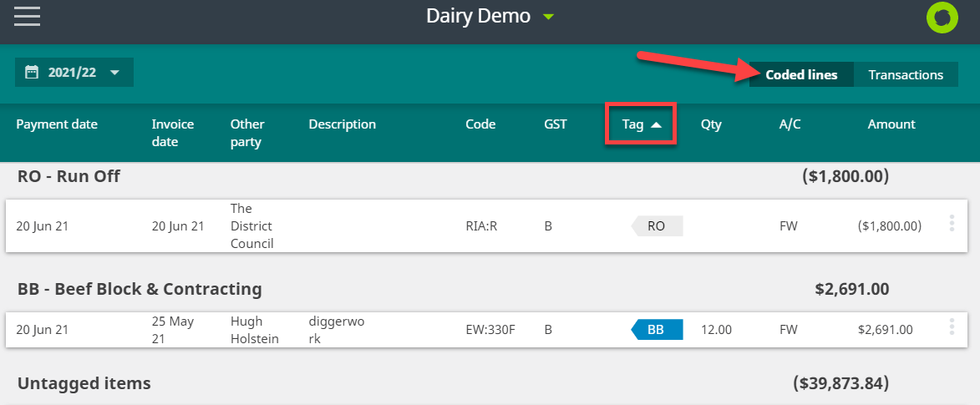Select The District Council other party cell
Viewport: 980px width, 405px height.
click(251, 225)
